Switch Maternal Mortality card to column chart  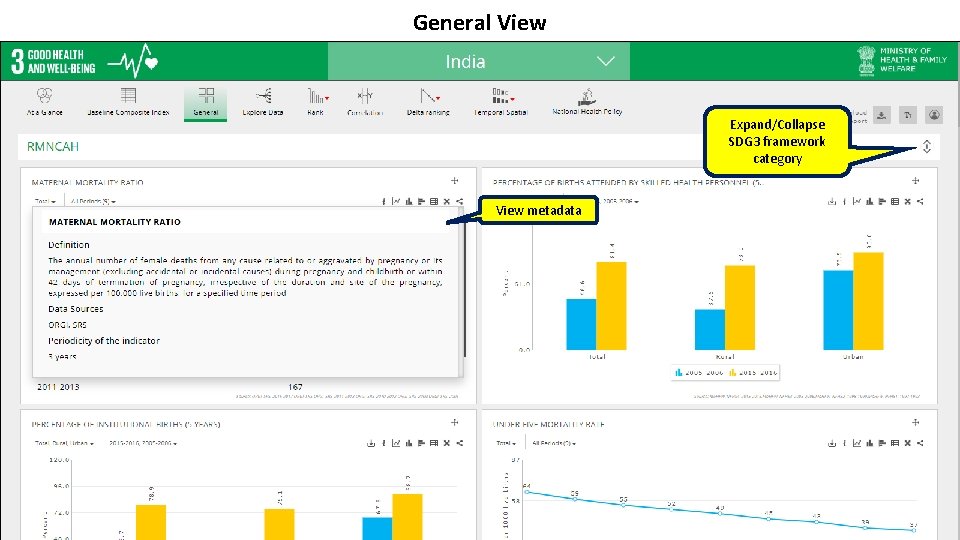(x=409, y=201)
